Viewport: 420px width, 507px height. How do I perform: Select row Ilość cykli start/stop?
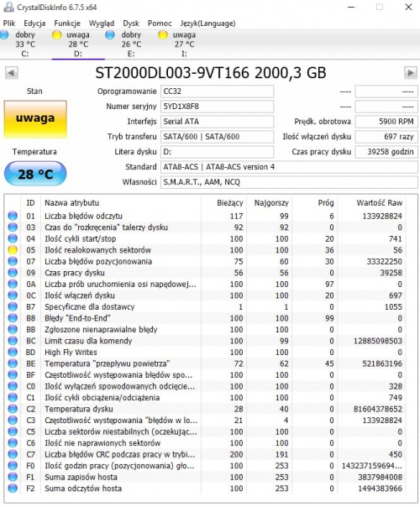206,238
